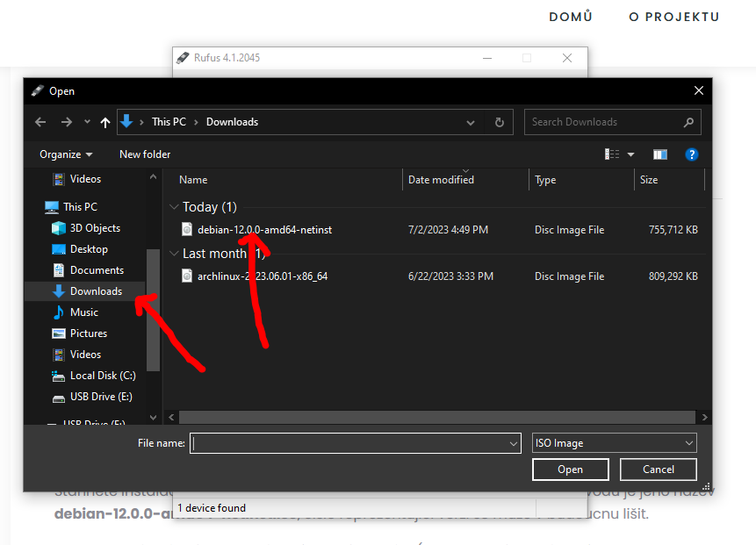The width and height of the screenshot is (756, 545).
Task: Click the search magnifier icon
Action: pos(688,122)
